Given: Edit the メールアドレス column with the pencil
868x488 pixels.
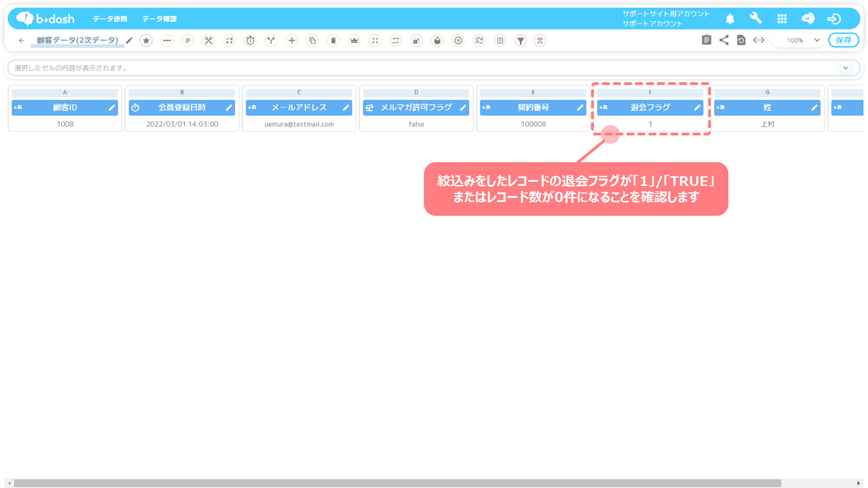Looking at the screenshot, I should (x=346, y=107).
